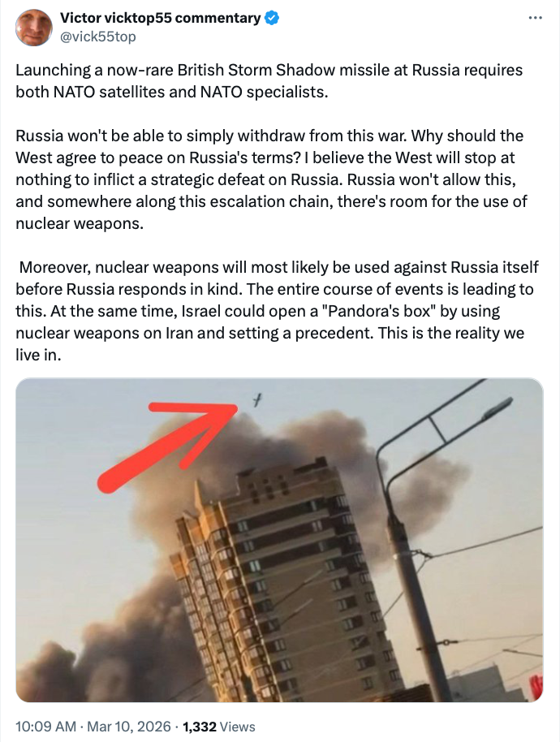Click the 10:09 AM timestamp
The image size is (560, 742).
46,727
